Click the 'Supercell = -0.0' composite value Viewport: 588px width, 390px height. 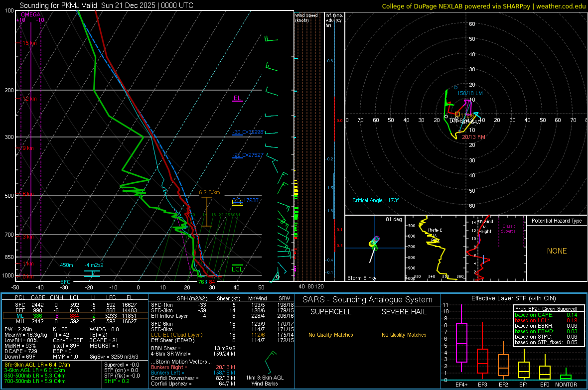(122, 365)
